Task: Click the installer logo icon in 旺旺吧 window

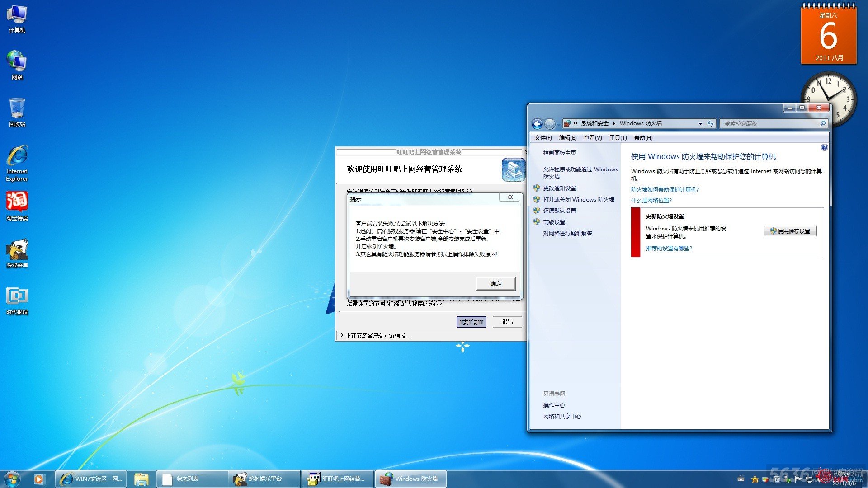Action: pos(513,170)
